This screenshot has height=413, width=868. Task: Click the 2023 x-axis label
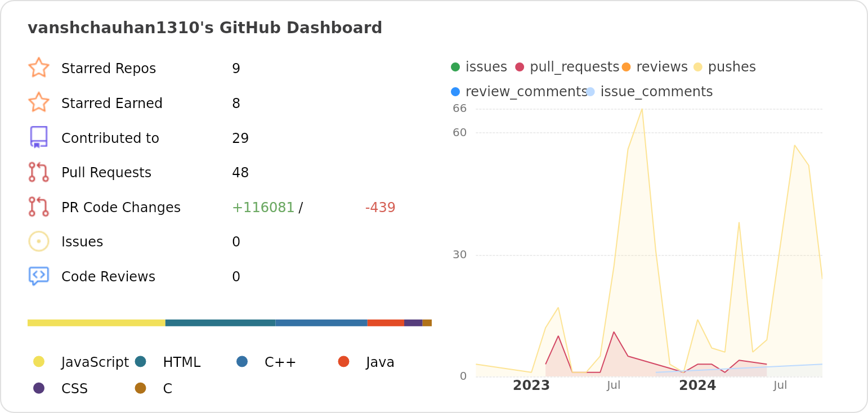click(531, 385)
